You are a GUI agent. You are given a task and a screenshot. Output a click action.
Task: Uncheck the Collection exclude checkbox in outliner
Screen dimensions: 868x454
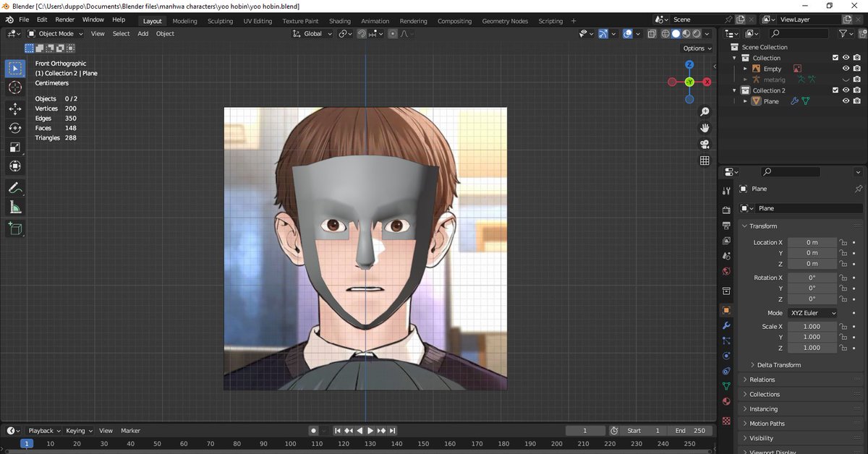coord(835,58)
